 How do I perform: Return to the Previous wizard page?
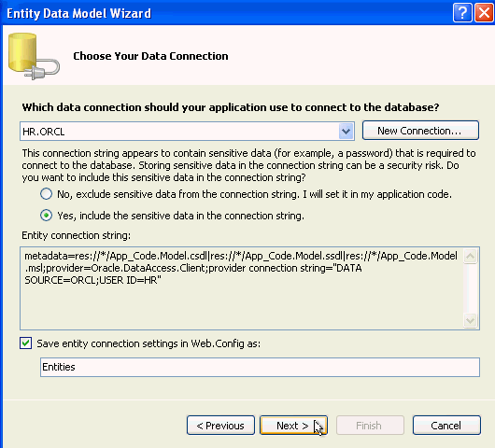[220, 426]
